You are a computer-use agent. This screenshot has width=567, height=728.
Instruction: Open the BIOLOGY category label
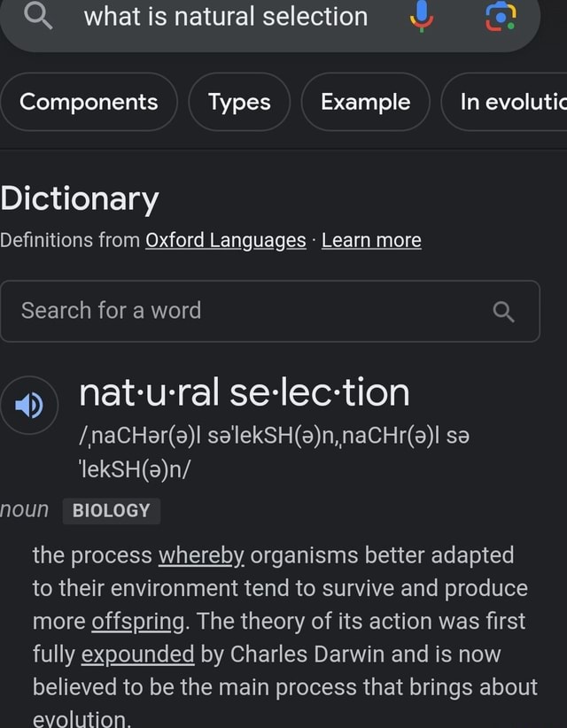click(x=112, y=511)
